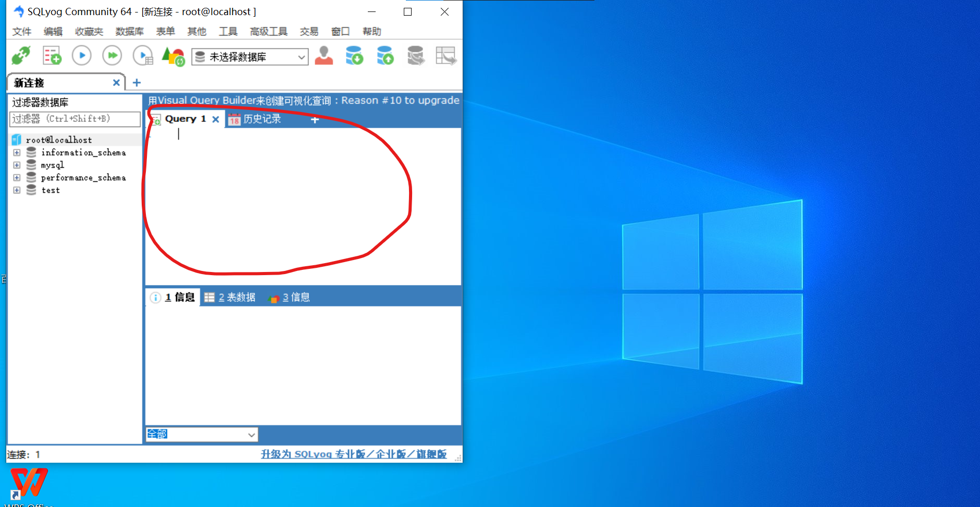Open the 收藏夹 menu
The width and height of the screenshot is (980, 507).
[89, 31]
